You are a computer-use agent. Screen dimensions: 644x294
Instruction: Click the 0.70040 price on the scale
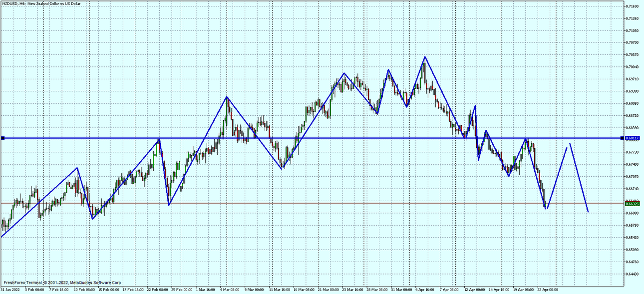point(633,67)
